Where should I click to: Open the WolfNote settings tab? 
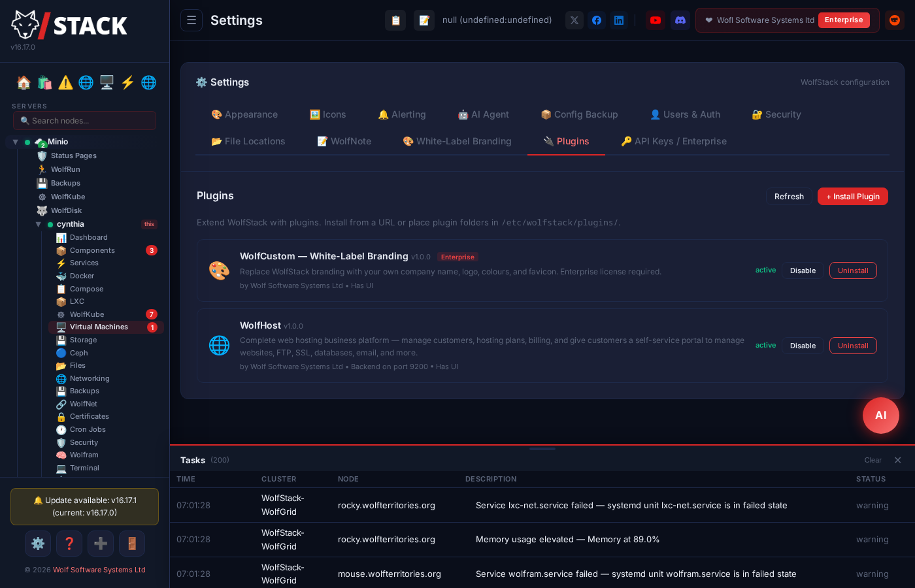[x=344, y=141]
